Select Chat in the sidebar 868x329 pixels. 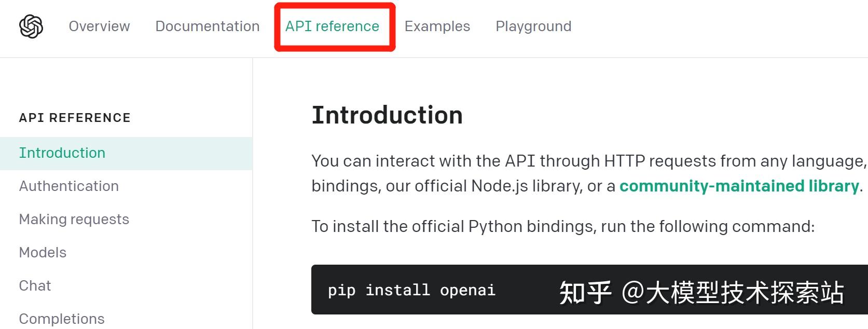coord(34,285)
